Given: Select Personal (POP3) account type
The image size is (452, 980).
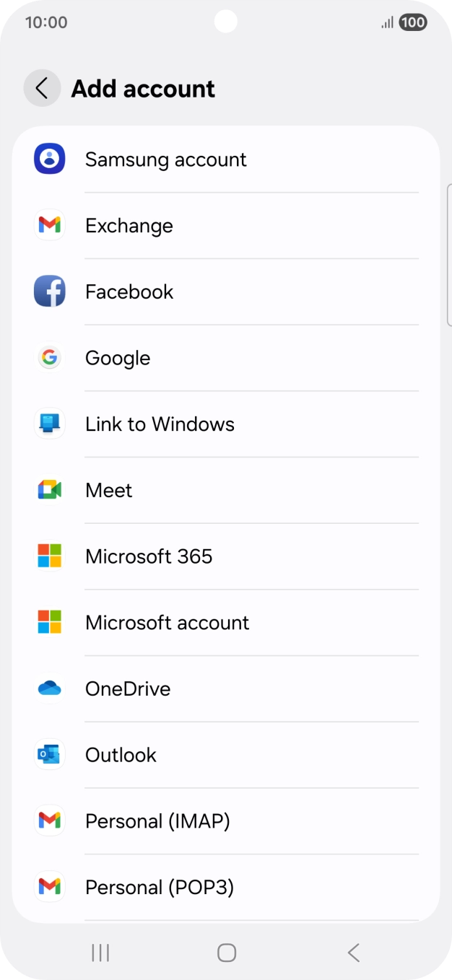Looking at the screenshot, I should tap(160, 888).
